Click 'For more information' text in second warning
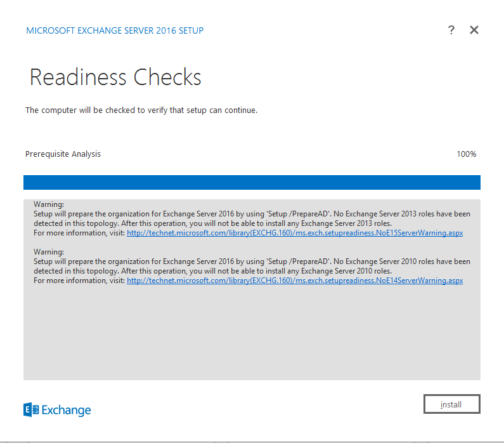Screen dimensions: 504x443 79,281
